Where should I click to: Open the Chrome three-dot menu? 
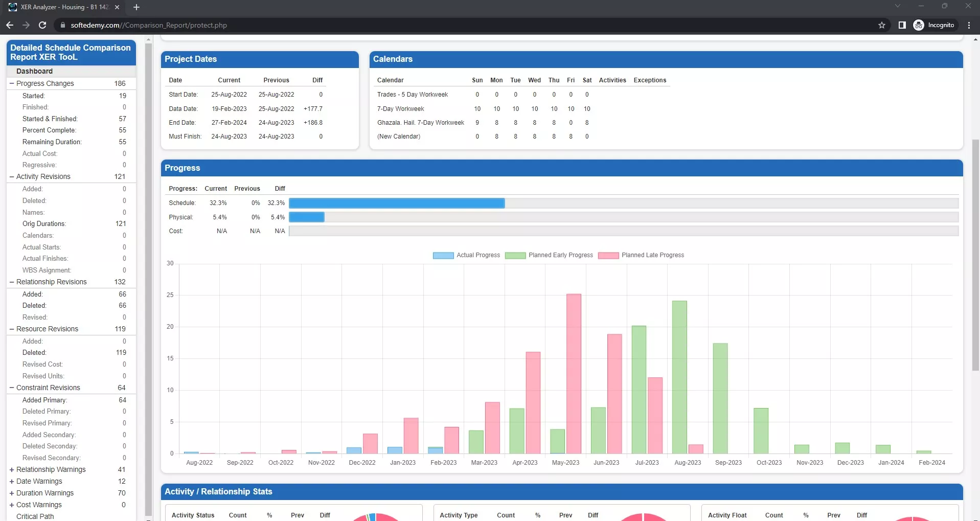969,25
